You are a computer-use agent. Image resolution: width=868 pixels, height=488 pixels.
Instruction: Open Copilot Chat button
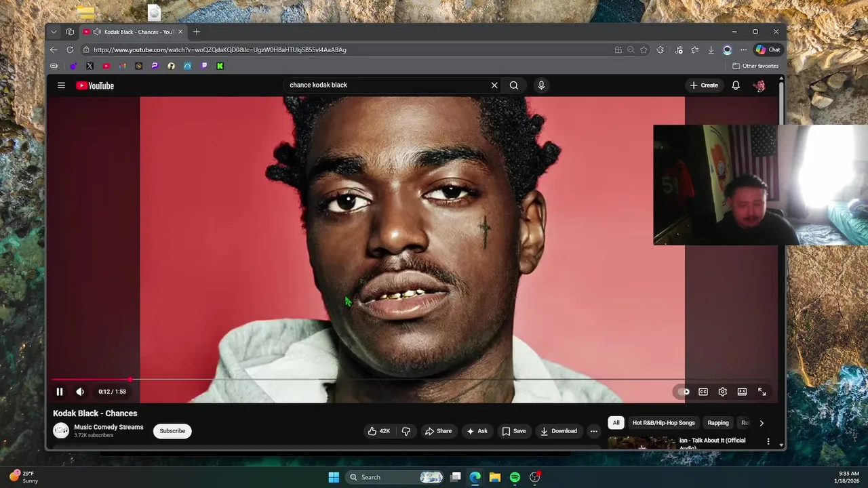(768, 49)
